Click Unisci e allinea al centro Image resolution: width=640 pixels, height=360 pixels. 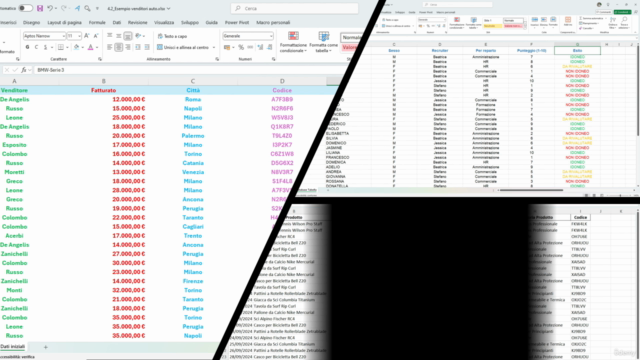click(x=183, y=47)
